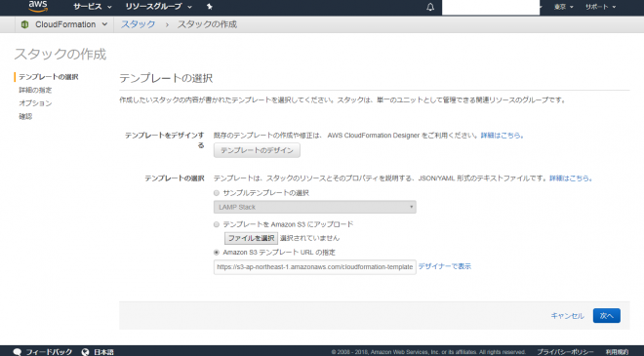Click the CloudFormation green cube icon
Screen dimensions: 644x356
(24, 24)
